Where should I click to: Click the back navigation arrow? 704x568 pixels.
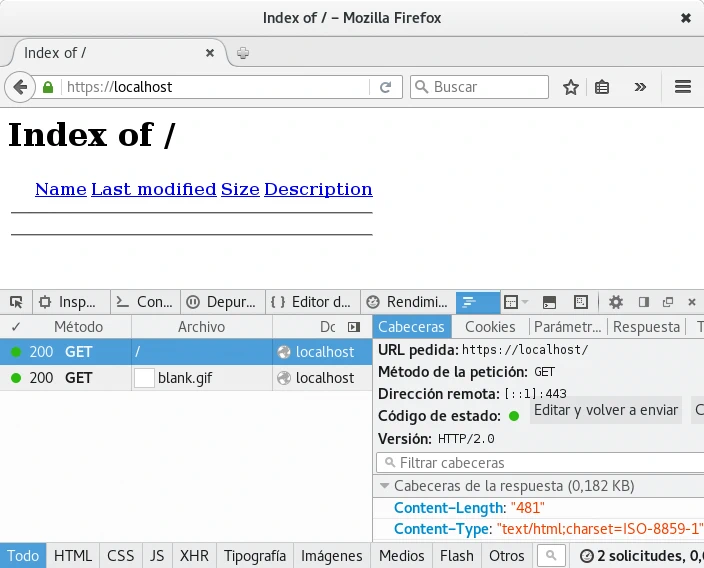click(x=19, y=87)
